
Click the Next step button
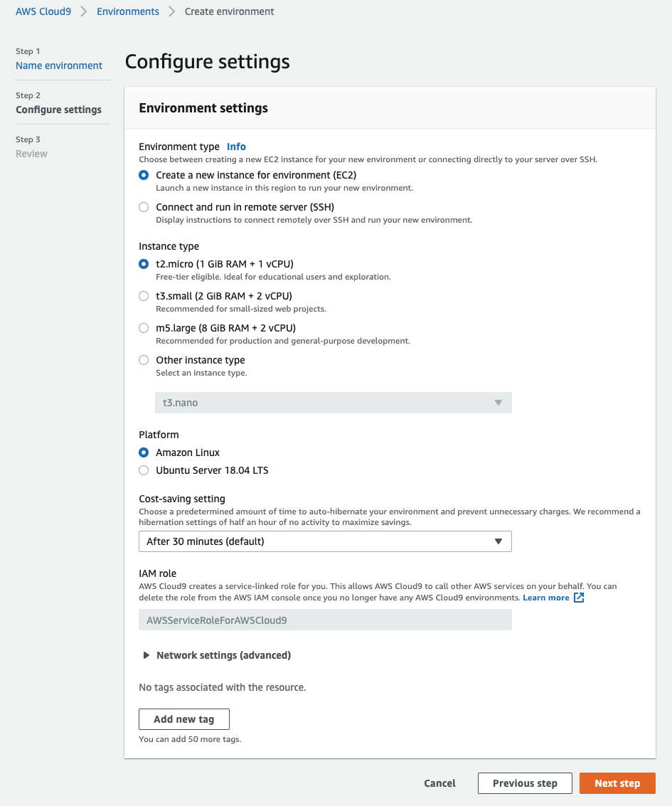pyautogui.click(x=617, y=783)
